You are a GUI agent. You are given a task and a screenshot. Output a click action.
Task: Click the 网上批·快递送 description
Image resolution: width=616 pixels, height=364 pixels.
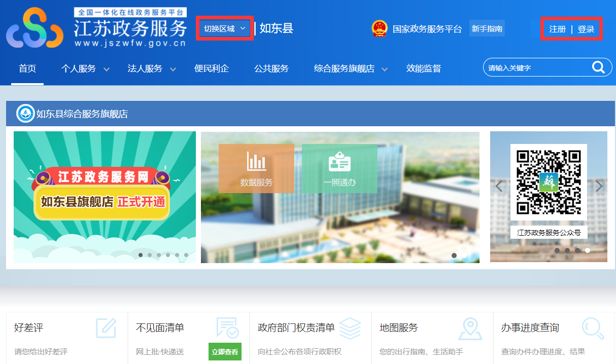pyautogui.click(x=160, y=351)
